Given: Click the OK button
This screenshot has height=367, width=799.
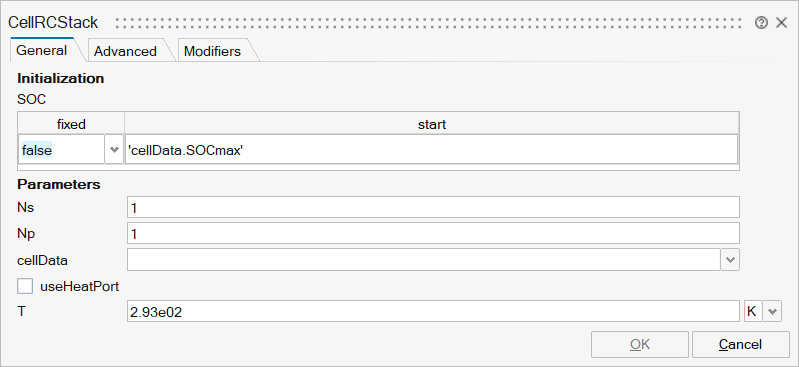Looking at the screenshot, I should (x=640, y=345).
